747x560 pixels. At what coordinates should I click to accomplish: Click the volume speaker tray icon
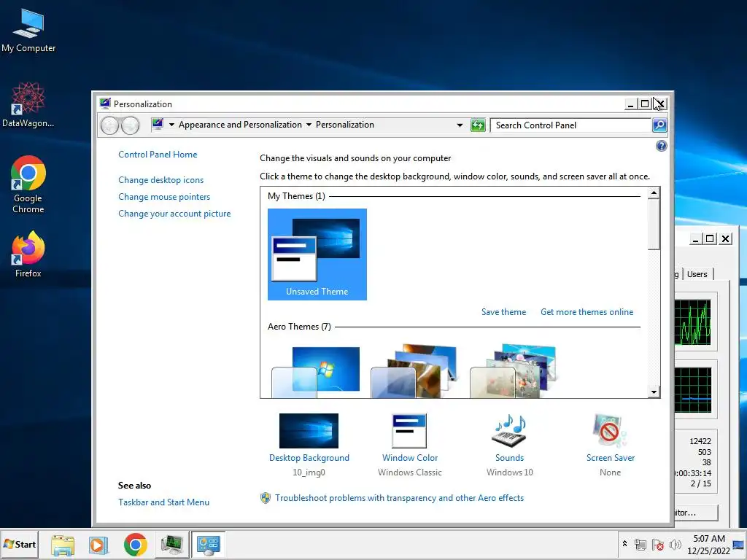click(675, 545)
